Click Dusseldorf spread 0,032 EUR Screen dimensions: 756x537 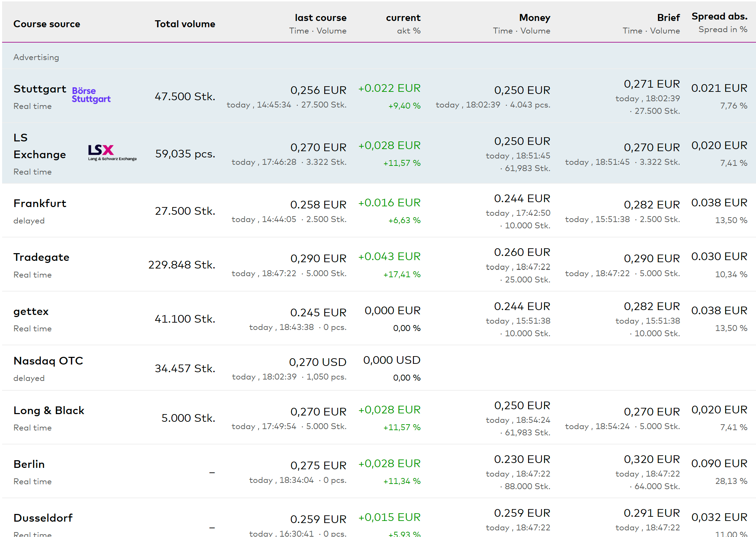tap(719, 517)
